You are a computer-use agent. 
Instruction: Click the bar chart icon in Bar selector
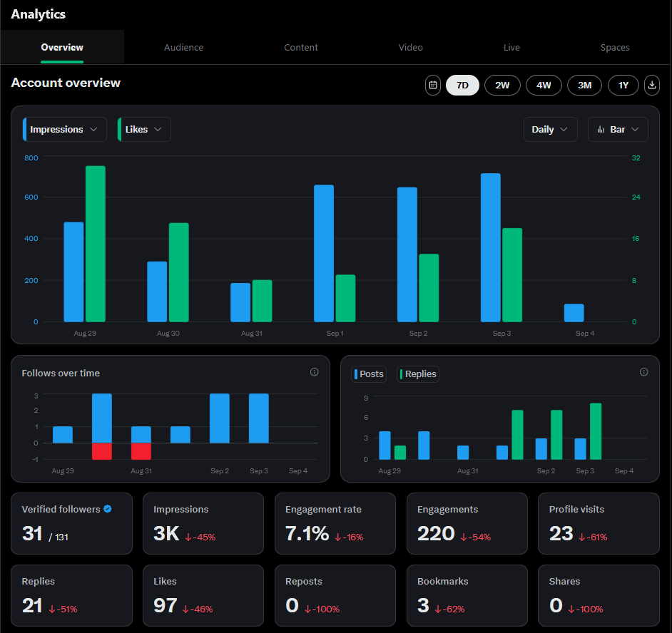[x=601, y=129]
